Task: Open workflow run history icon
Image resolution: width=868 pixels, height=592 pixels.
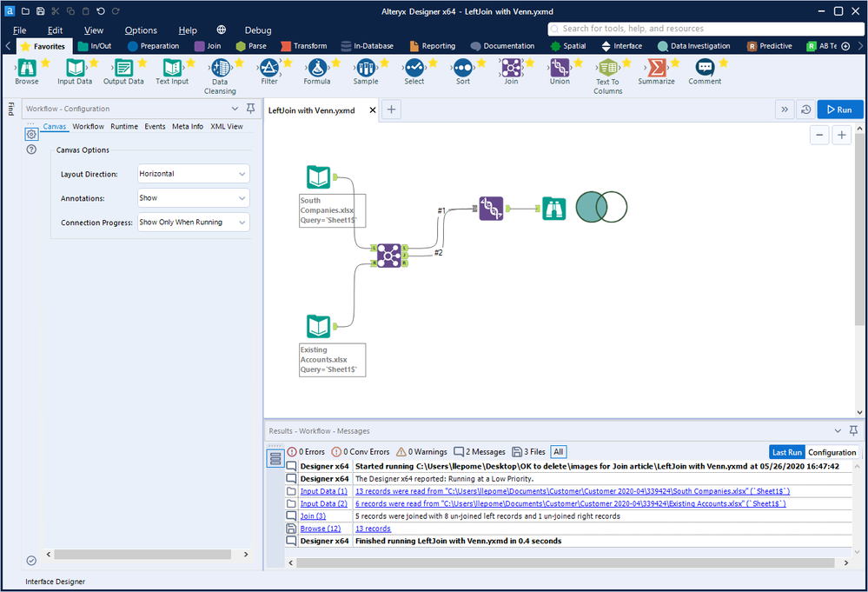Action: click(806, 110)
